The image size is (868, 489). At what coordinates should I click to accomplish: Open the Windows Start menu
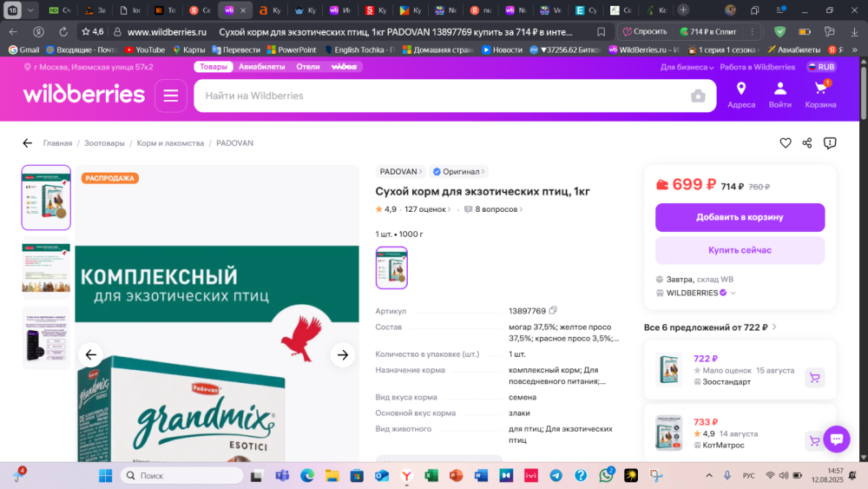coord(105,476)
